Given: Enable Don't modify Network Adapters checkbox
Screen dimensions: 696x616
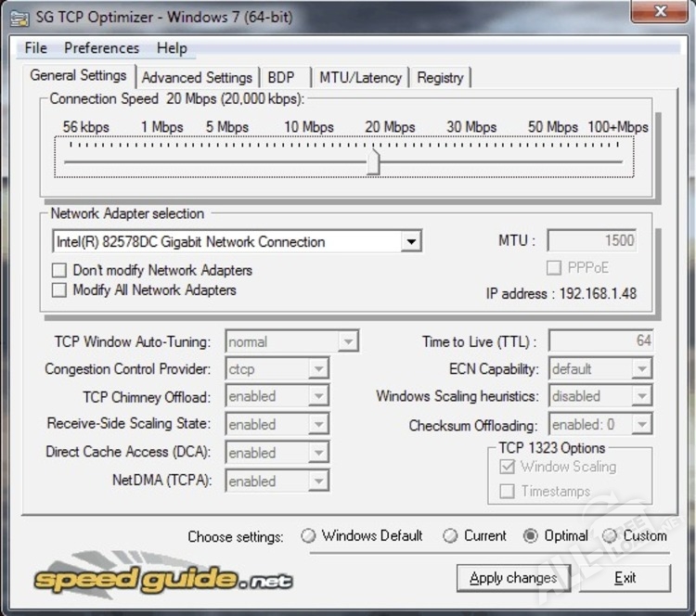Looking at the screenshot, I should coord(59,271).
